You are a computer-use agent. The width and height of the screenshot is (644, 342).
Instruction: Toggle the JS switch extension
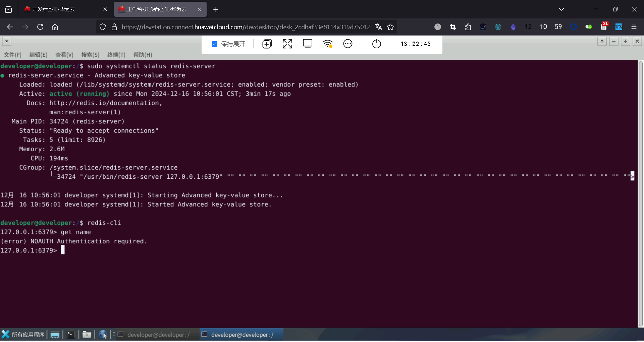tap(589, 27)
